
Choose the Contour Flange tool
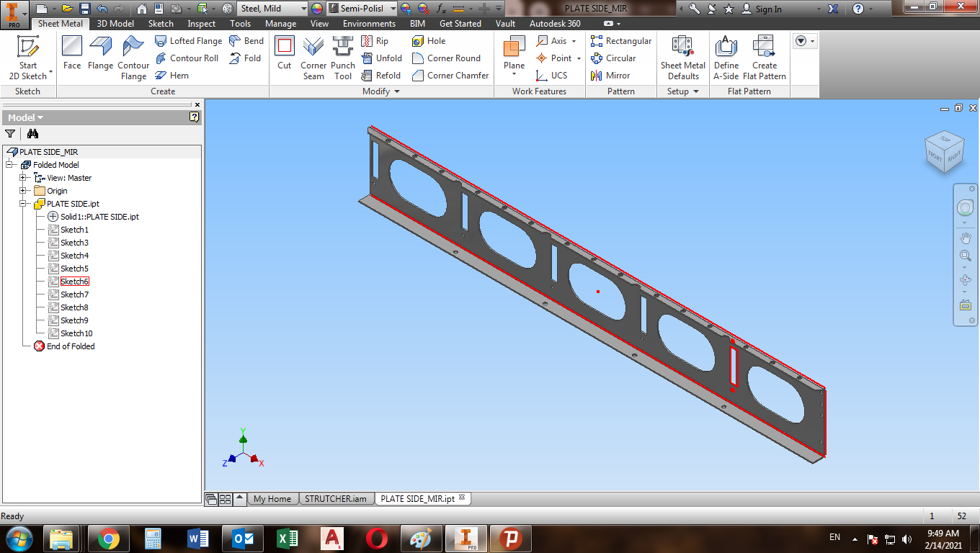point(133,58)
